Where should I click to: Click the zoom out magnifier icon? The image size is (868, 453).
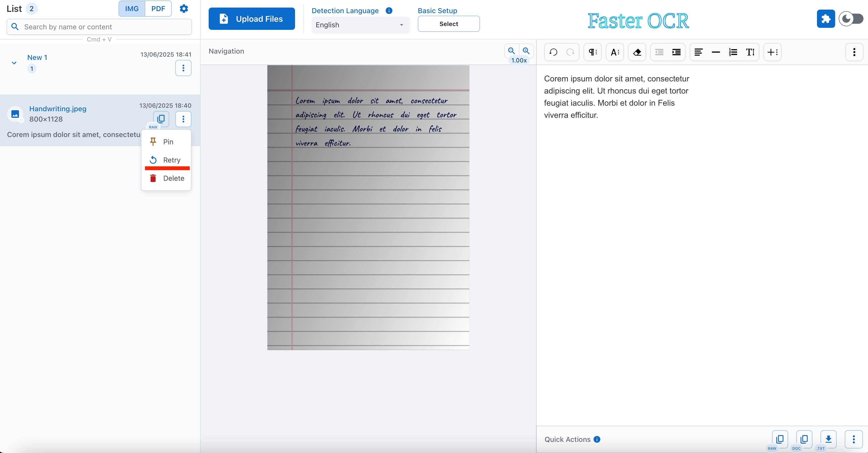click(512, 51)
